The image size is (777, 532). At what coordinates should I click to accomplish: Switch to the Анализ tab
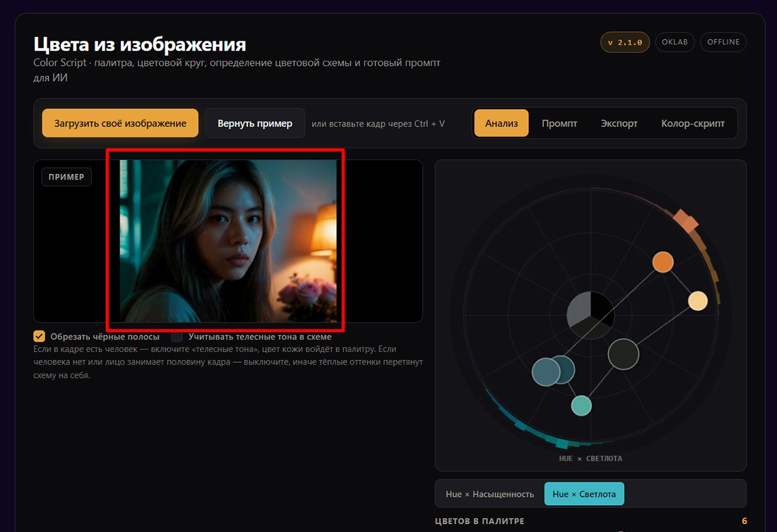[501, 123]
